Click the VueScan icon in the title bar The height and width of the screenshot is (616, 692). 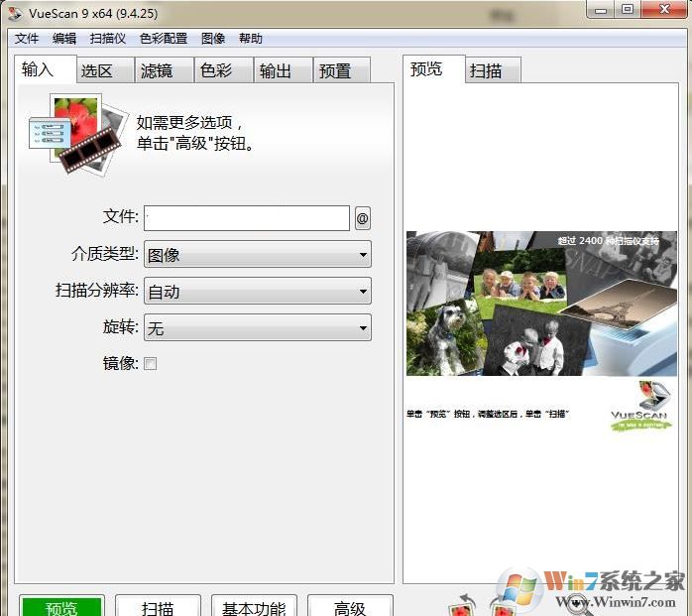click(x=15, y=13)
